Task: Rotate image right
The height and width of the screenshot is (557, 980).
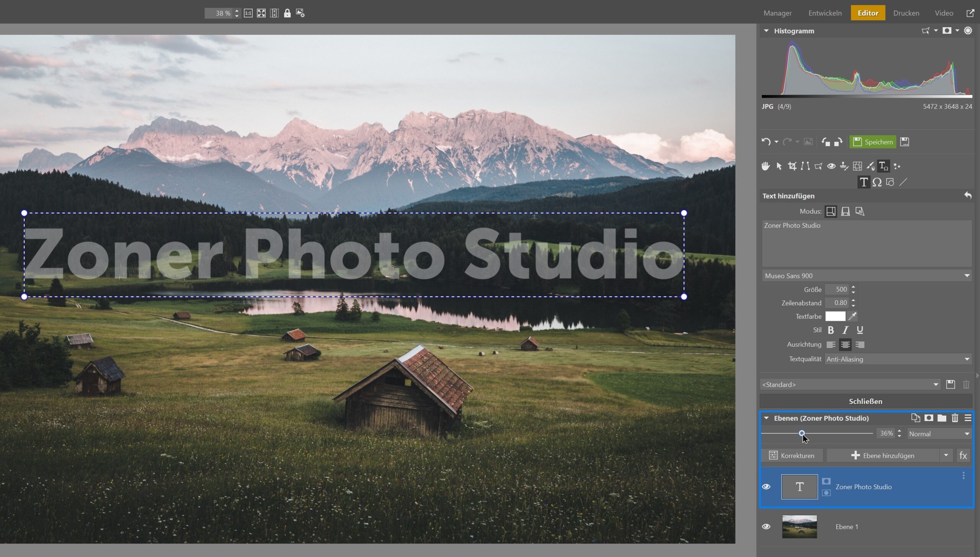Action: click(838, 142)
